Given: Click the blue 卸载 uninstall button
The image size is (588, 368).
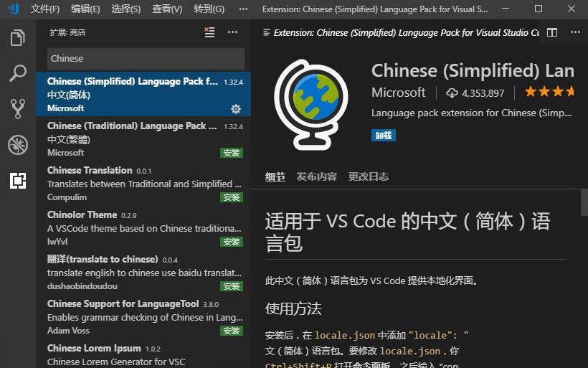Looking at the screenshot, I should click(384, 135).
